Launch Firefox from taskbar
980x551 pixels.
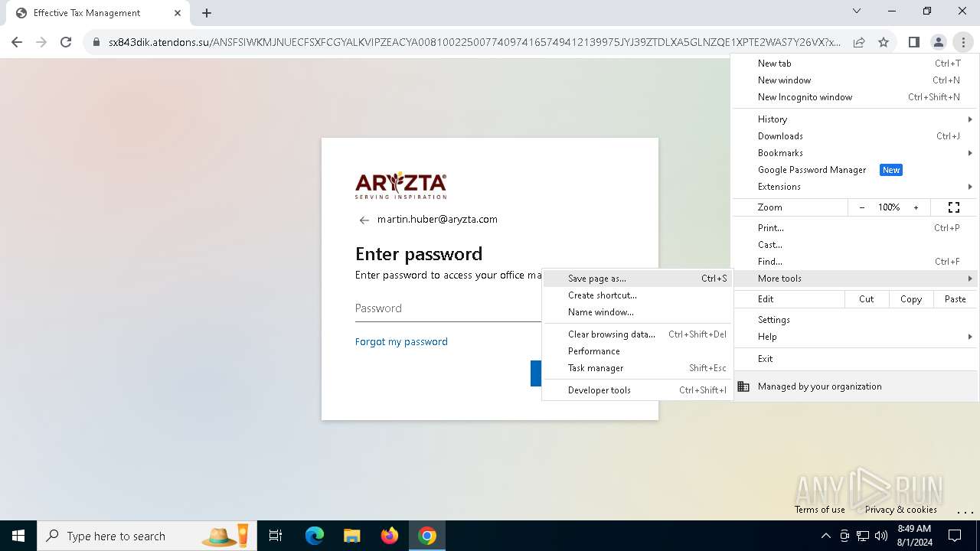[x=390, y=536]
